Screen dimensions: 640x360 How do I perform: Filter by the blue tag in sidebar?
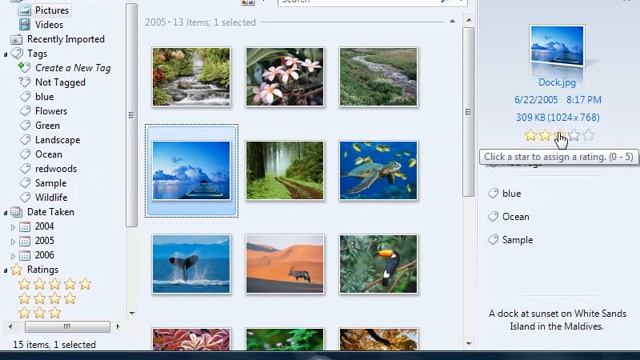pos(44,97)
